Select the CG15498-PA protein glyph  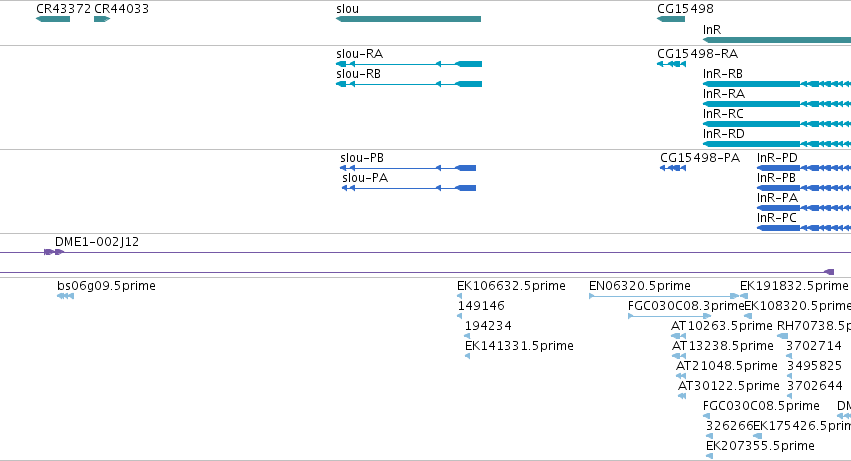(673, 168)
